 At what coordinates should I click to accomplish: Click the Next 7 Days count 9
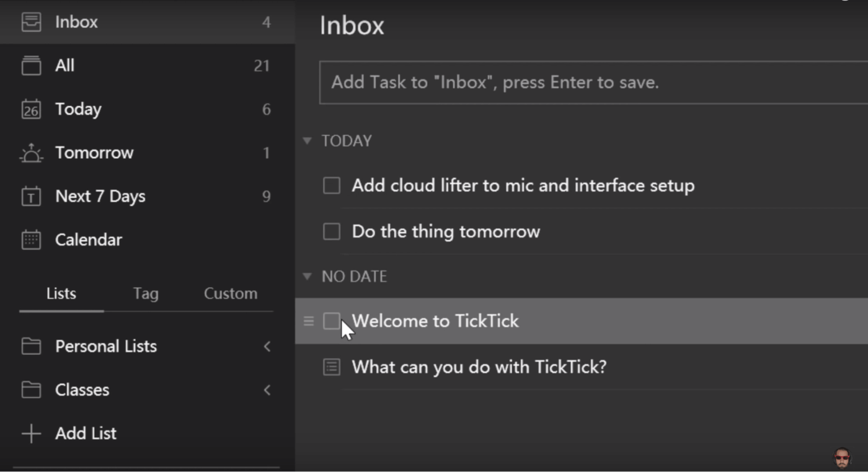266,197
